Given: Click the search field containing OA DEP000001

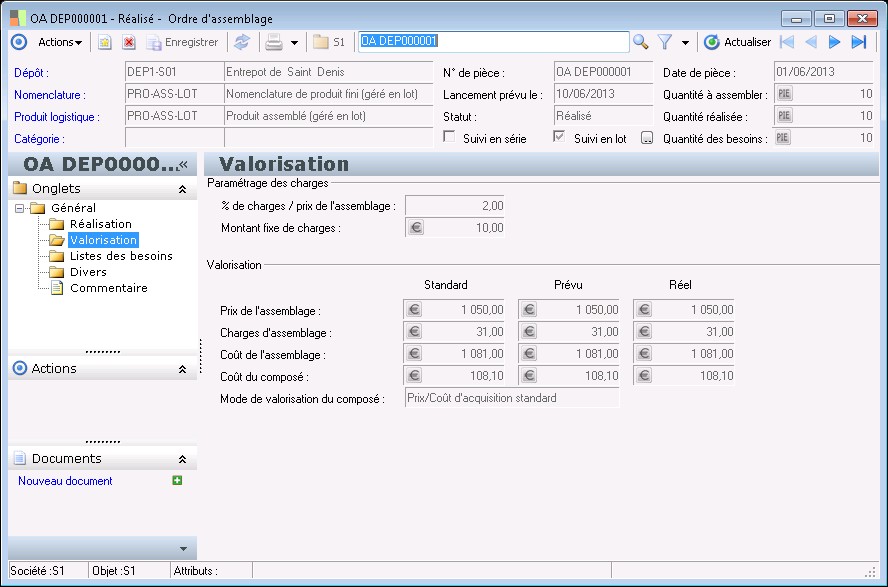Looking at the screenshot, I should click(x=493, y=42).
